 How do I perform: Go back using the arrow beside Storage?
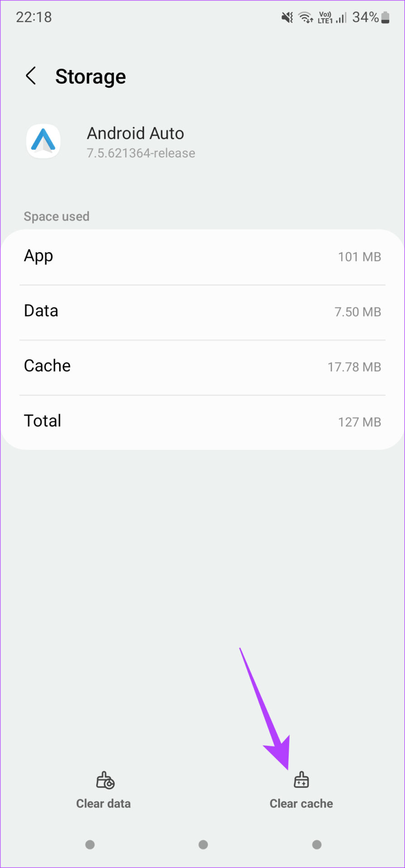click(31, 76)
